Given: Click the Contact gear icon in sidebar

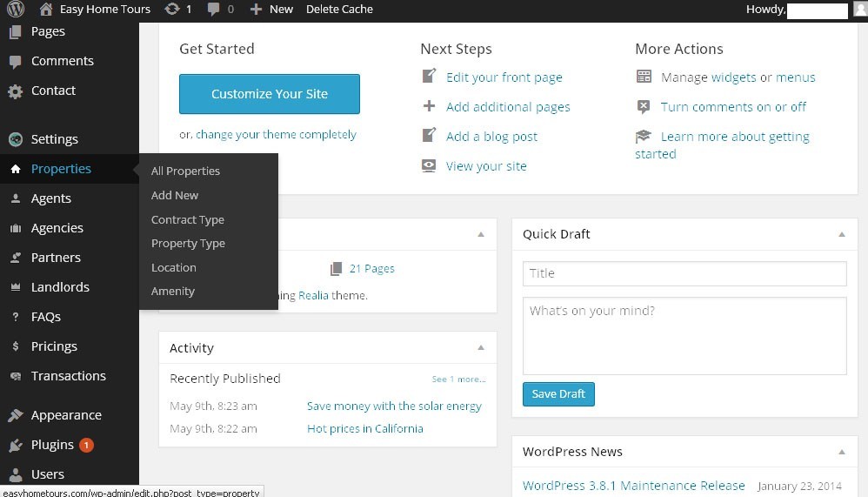Looking at the screenshot, I should (16, 91).
